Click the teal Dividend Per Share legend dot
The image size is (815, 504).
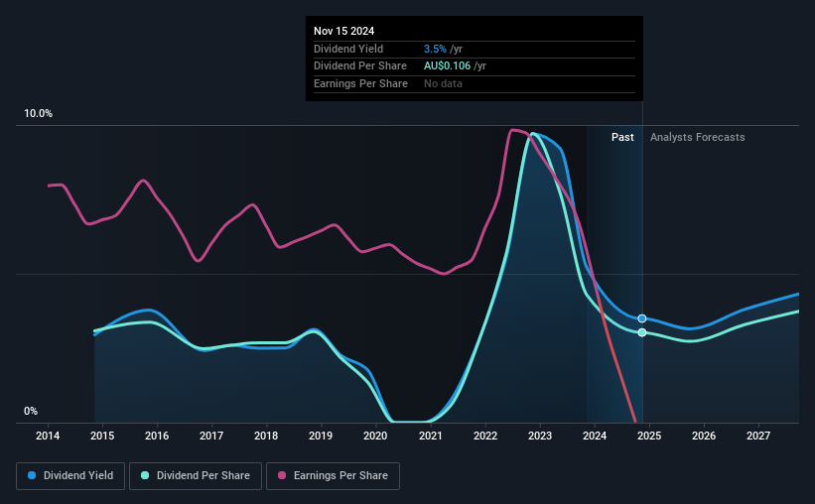click(x=145, y=475)
